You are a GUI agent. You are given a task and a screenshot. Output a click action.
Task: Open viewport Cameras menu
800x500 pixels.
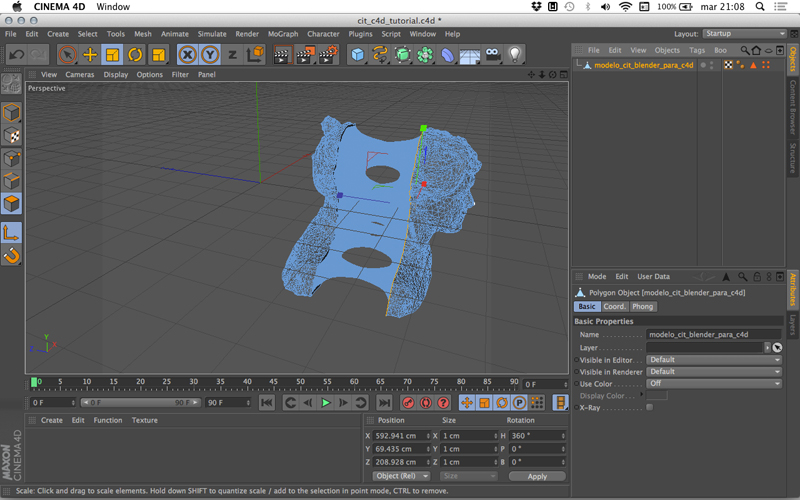80,74
